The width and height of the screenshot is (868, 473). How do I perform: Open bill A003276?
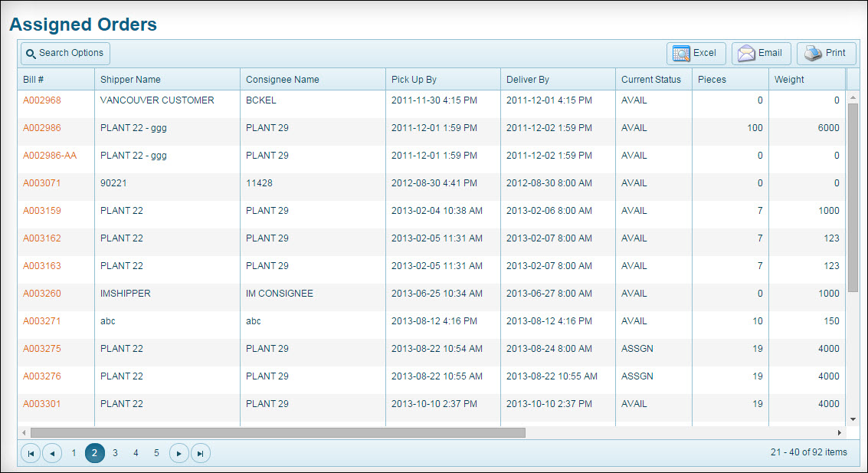42,376
